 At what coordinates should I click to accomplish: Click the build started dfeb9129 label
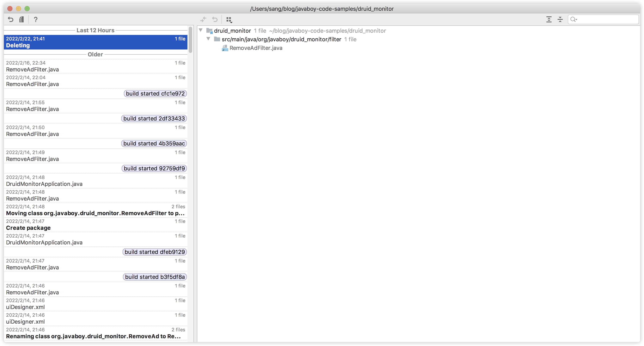(x=155, y=252)
